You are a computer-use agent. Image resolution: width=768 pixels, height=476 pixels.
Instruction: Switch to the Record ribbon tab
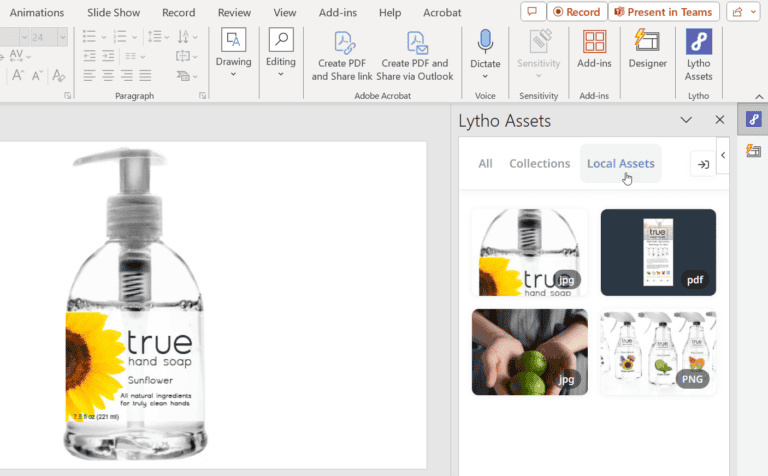click(178, 12)
